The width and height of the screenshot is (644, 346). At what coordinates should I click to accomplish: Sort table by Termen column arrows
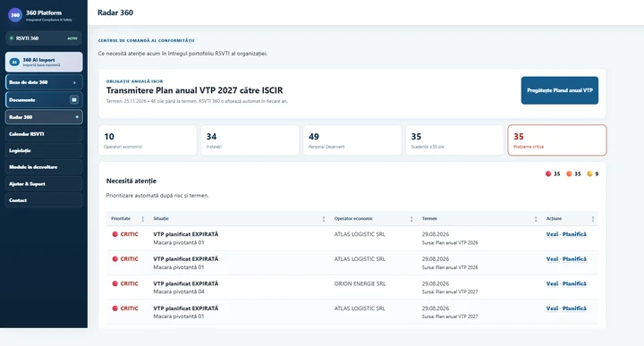coord(536,219)
